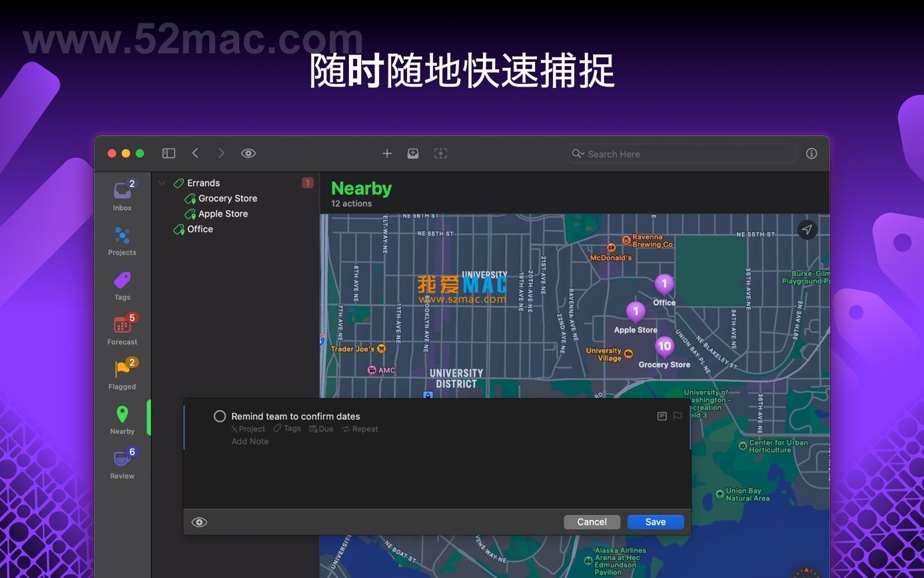Open quick entry view options eye icon

(199, 522)
